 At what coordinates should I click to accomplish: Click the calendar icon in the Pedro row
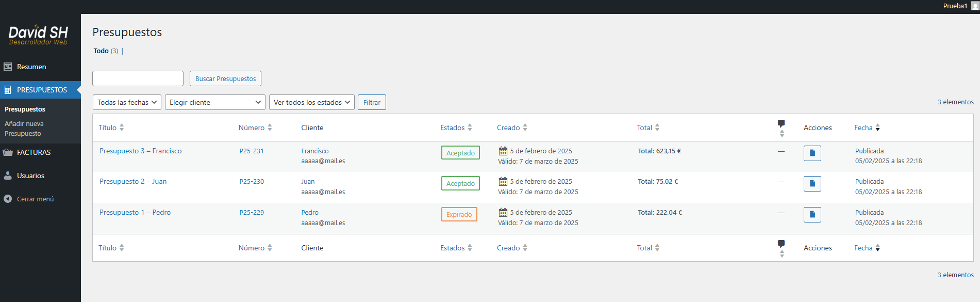point(503,212)
